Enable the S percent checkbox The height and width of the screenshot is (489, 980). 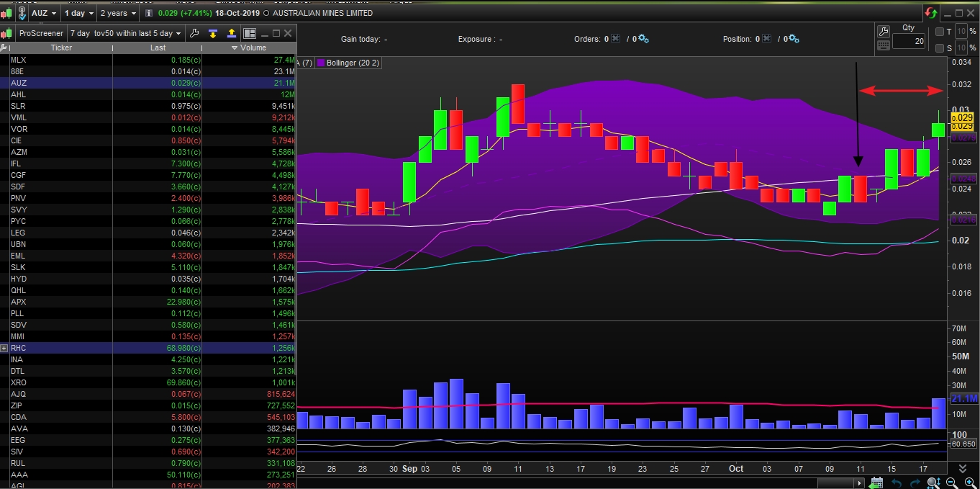[940, 48]
